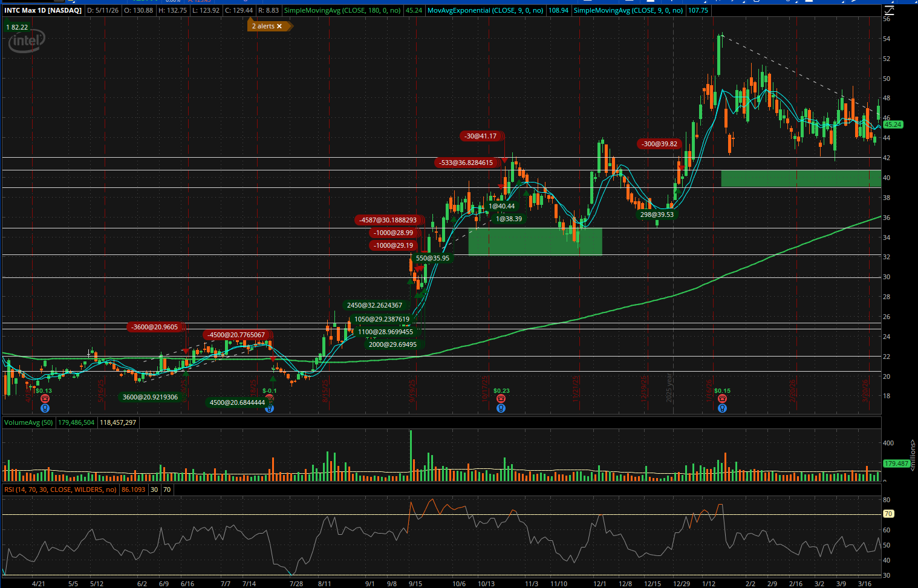The width and height of the screenshot is (918, 588).
Task: Open the 2 alerts bubble
Action: 264,27
